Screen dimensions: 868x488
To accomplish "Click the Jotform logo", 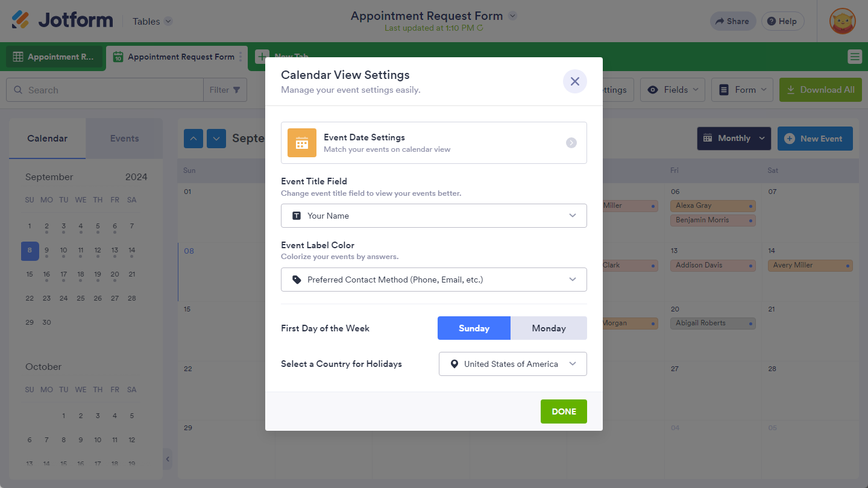I will click(63, 20).
